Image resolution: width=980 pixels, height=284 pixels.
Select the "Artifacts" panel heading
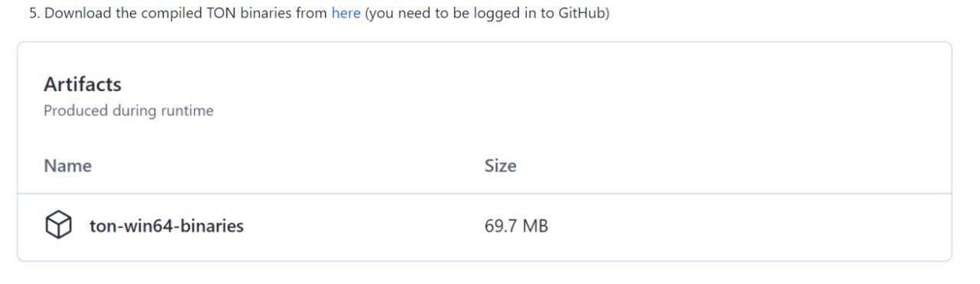(x=83, y=84)
